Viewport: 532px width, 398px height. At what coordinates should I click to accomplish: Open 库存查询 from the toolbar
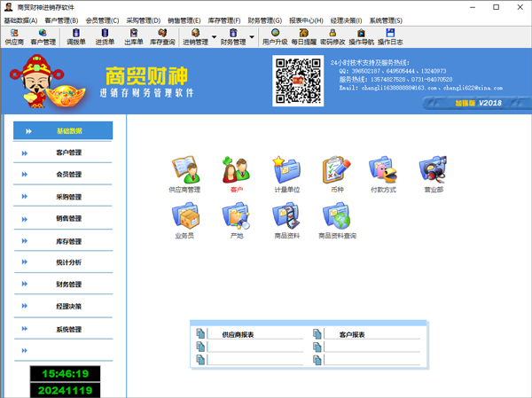162,37
